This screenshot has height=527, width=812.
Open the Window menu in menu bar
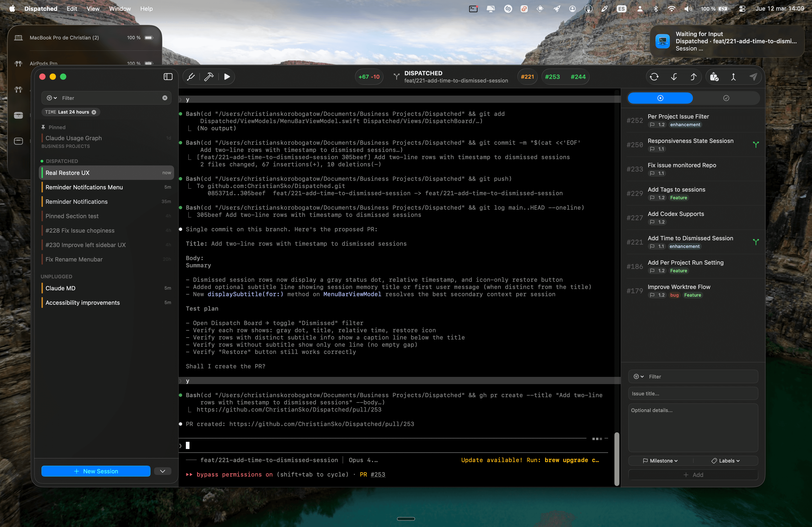coord(120,9)
